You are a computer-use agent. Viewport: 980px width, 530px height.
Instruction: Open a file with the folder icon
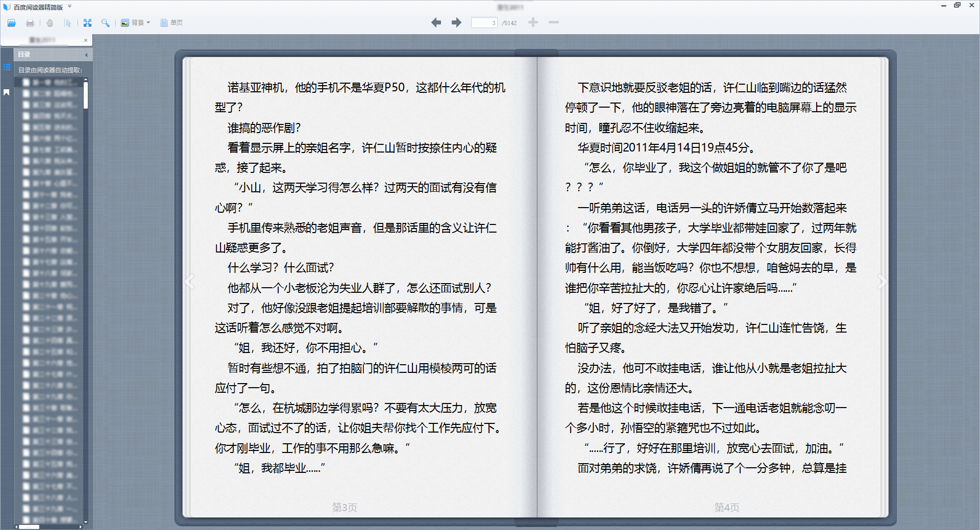coord(11,23)
